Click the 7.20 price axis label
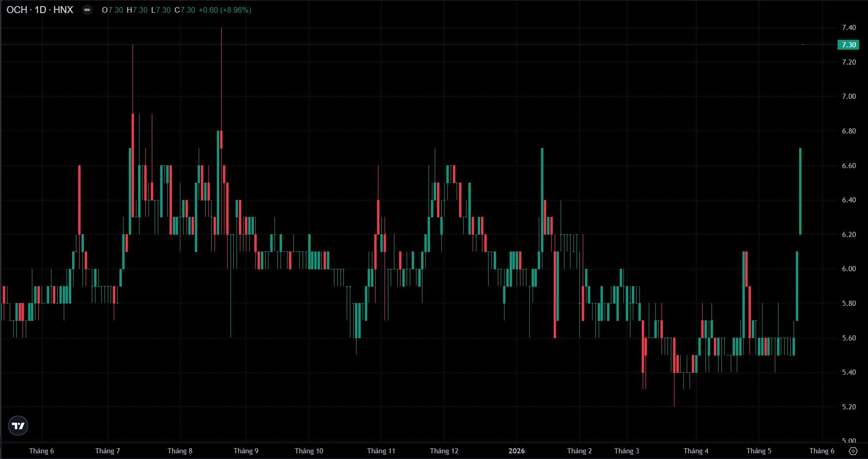The height and width of the screenshot is (459, 868). click(x=849, y=62)
